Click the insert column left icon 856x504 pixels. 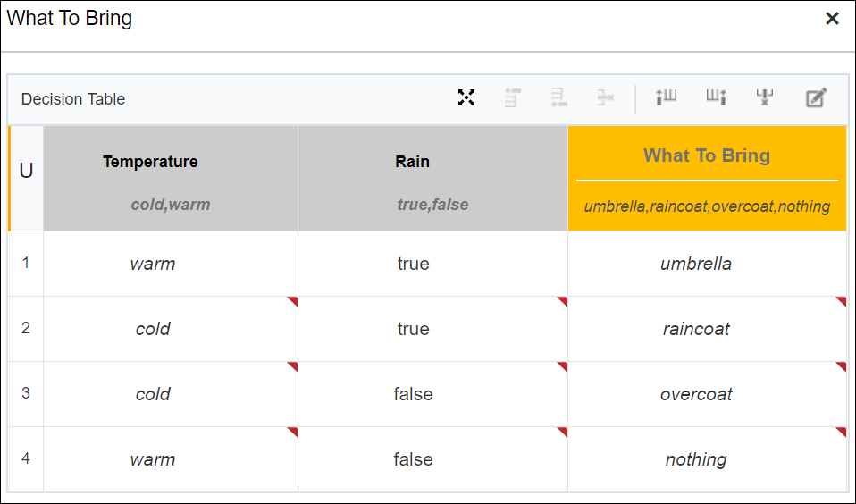[x=666, y=97]
